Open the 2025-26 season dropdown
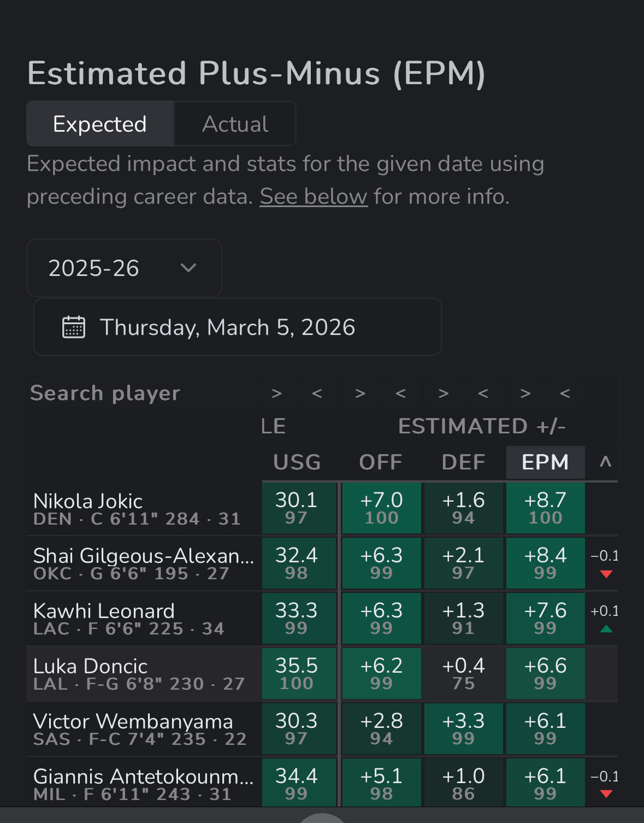 pos(124,268)
